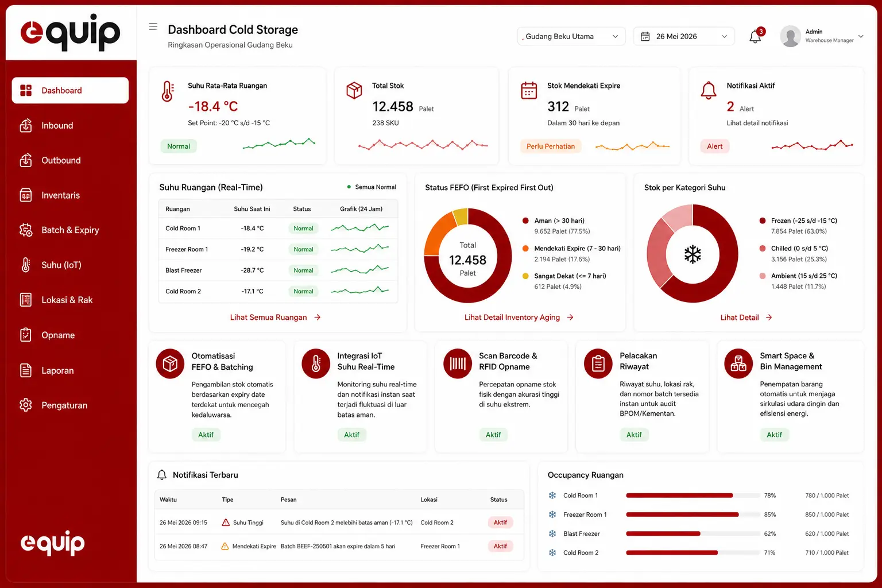
Task: Click the Sangat Dekat yellow legend dot
Action: (x=525, y=276)
